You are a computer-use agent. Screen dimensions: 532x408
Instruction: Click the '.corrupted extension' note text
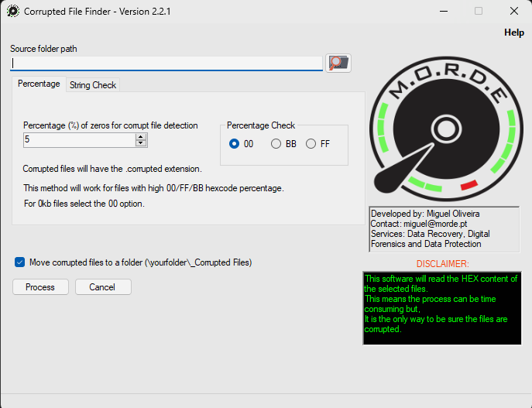point(112,169)
